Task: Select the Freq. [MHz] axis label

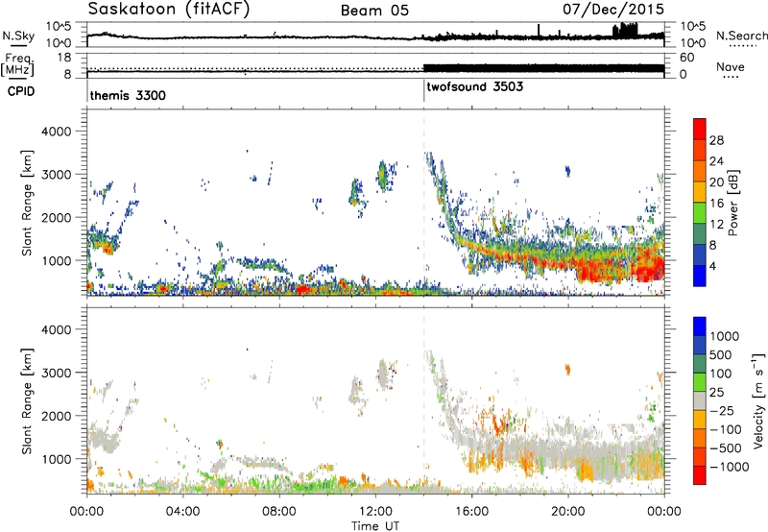Action: tap(17, 65)
